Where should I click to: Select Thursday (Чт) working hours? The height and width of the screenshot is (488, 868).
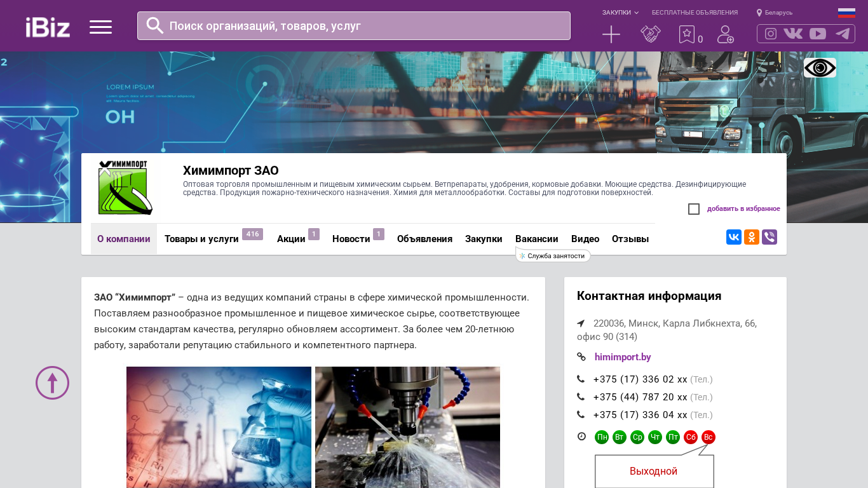click(655, 437)
